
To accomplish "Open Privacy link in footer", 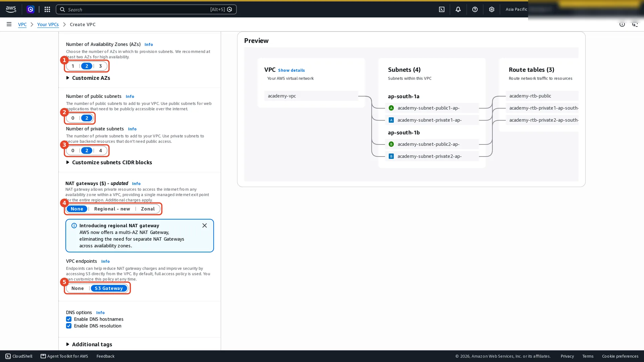I will coord(567,356).
